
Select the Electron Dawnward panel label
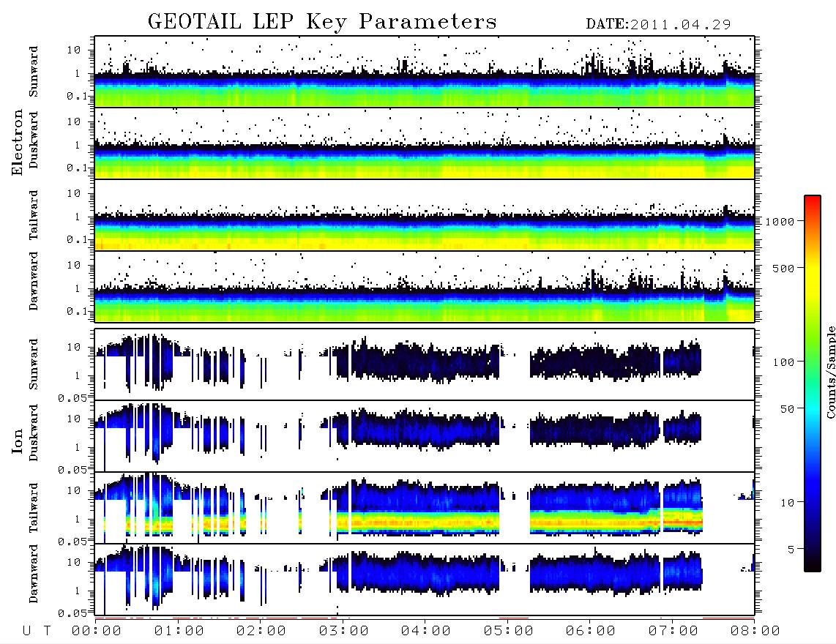[x=34, y=281]
